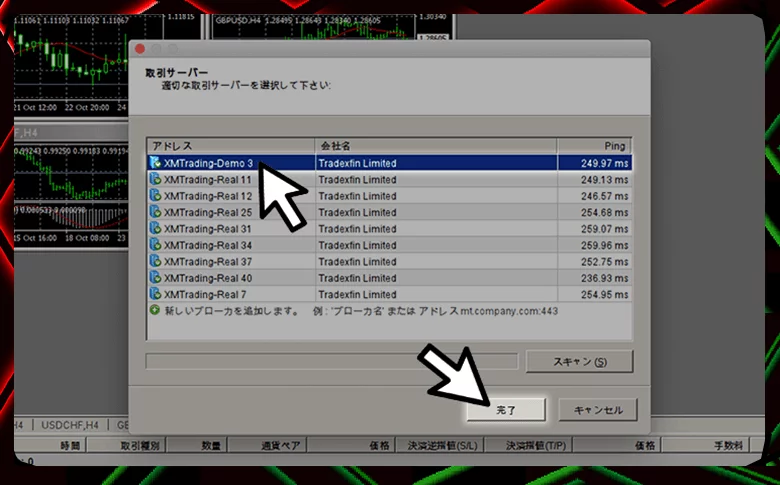Select XMTrading-Real 34 server name
Viewport: 780px width, 485px height.
(208, 245)
